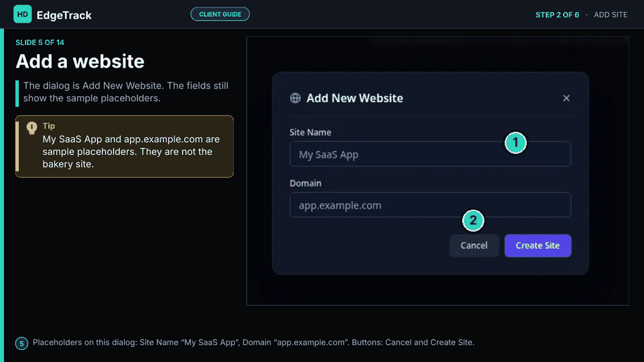Click the description "The dialog is Add New Website"
The width and height of the screenshot is (644, 362).
coord(125,92)
